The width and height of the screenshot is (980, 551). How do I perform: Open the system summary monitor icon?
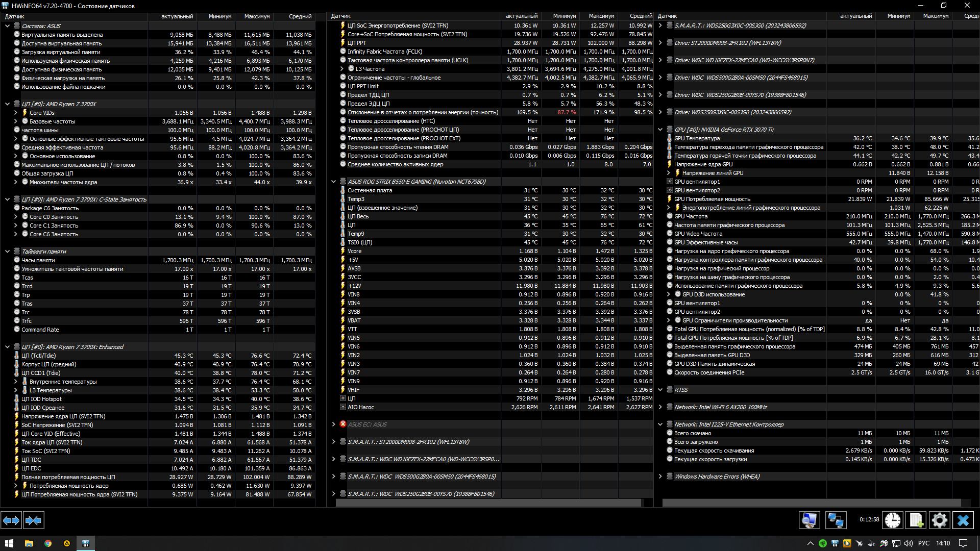[x=809, y=520]
